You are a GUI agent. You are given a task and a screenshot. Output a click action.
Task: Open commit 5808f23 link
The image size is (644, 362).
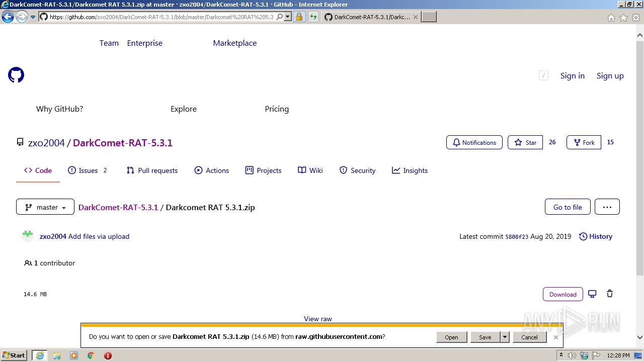pos(517,237)
